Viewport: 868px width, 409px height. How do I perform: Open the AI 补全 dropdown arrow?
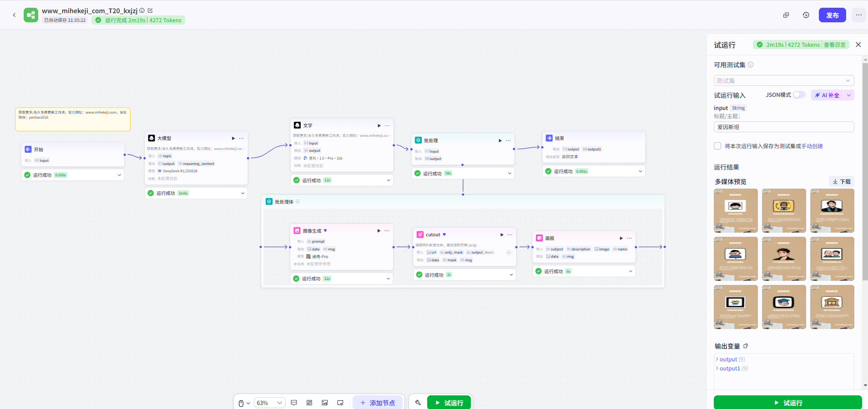[849, 95]
